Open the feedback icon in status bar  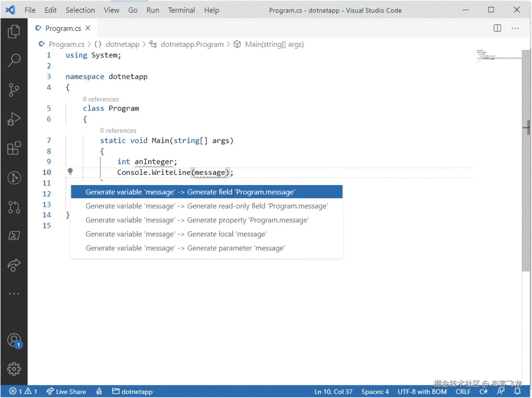click(x=501, y=392)
